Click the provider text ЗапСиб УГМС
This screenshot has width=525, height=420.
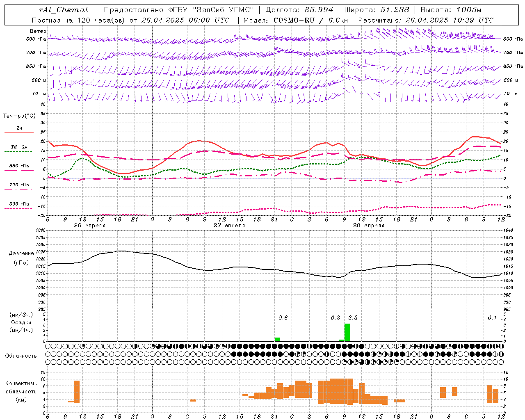[x=223, y=10]
